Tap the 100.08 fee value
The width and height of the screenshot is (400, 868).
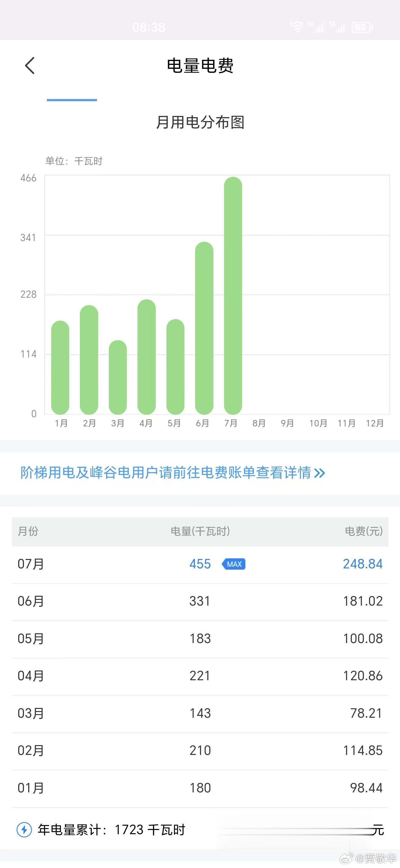pyautogui.click(x=363, y=639)
